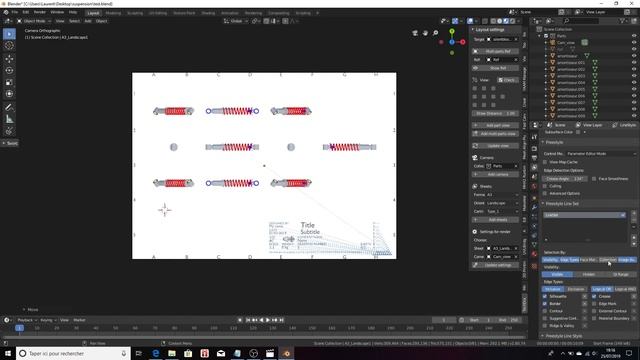Open the Object Data green triangle properties tab
The image size is (640, 360).
(x=534, y=245)
